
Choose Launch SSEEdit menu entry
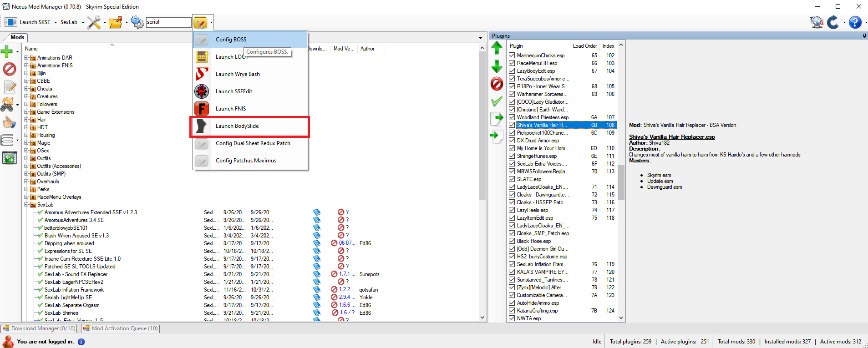pos(250,91)
